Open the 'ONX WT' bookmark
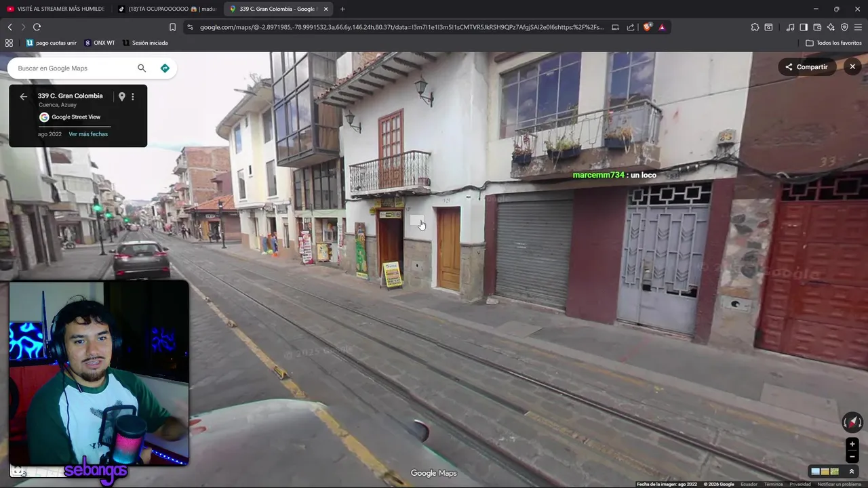Viewport: 868px width, 488px height. tap(100, 43)
